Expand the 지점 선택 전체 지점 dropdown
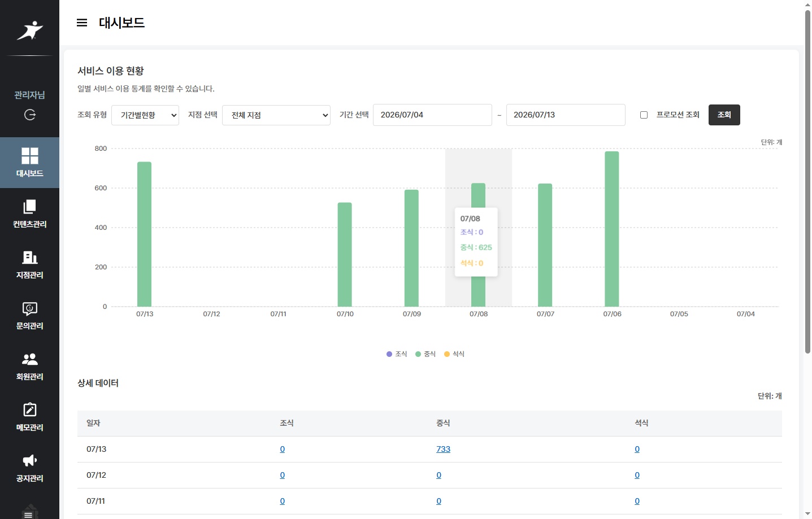Screen dimensions: 812x519 pyautogui.click(x=276, y=115)
